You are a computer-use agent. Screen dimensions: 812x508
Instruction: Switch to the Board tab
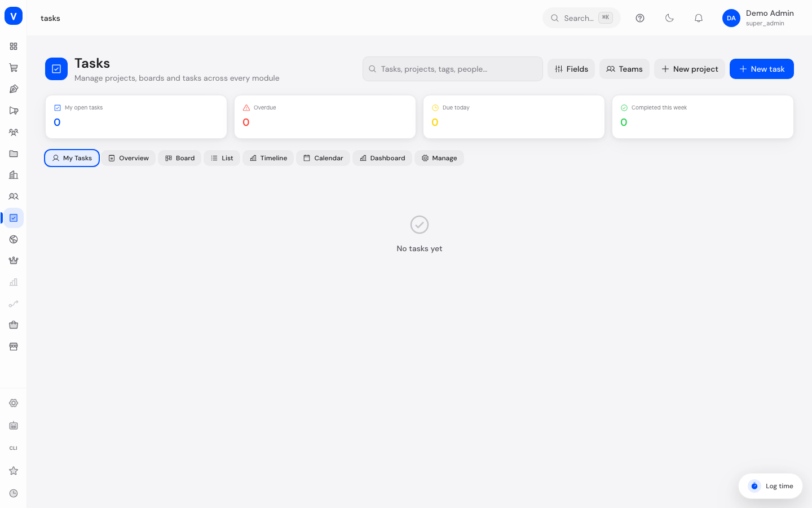[180, 158]
